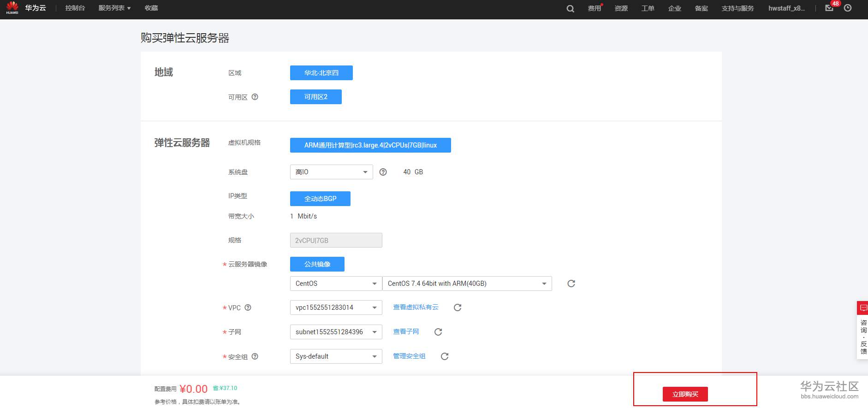868x408 pixels.
Task: Show help for 可用区 availability zone
Action: click(x=255, y=97)
